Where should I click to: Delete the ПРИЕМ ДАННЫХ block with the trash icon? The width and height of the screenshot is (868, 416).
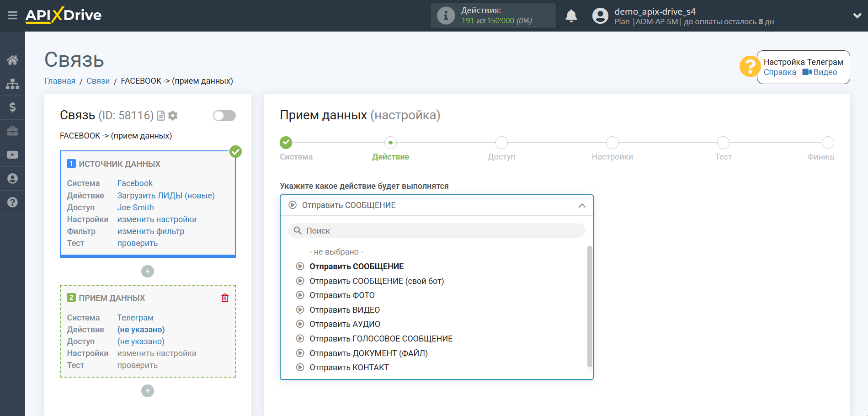click(225, 298)
